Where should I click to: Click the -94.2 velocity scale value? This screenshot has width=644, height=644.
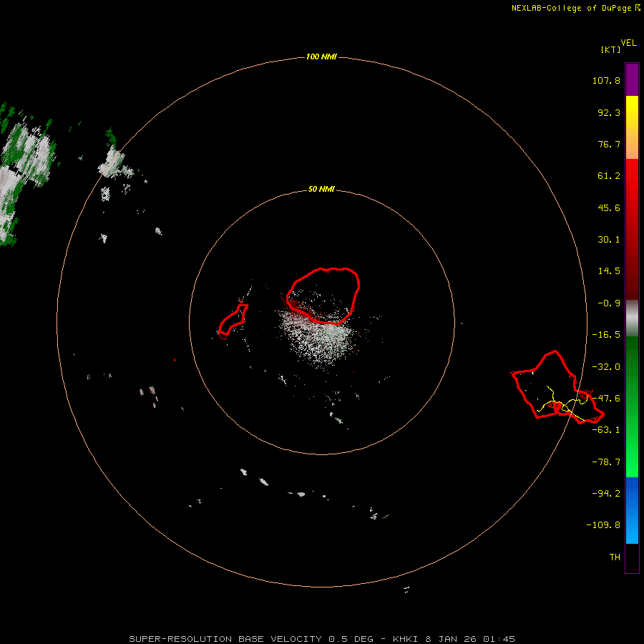(606, 493)
